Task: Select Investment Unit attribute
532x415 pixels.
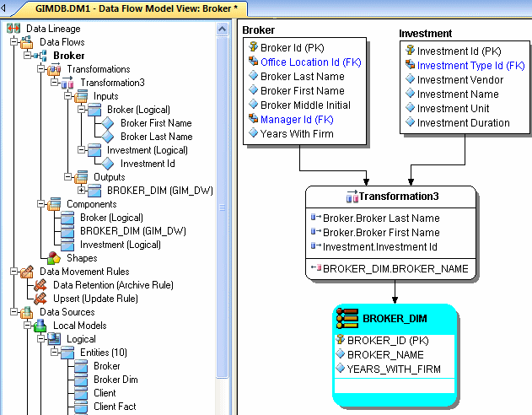Action: tap(453, 109)
